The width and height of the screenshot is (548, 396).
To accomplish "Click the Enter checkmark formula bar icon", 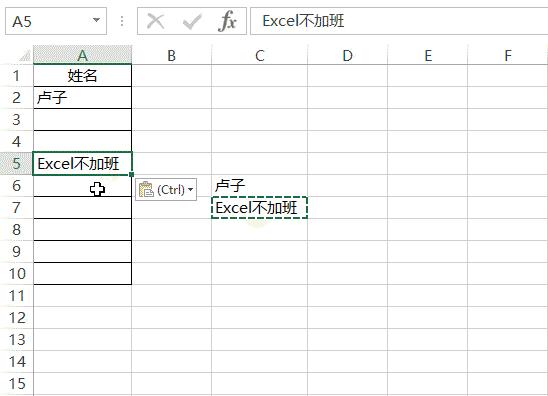I will [x=192, y=21].
